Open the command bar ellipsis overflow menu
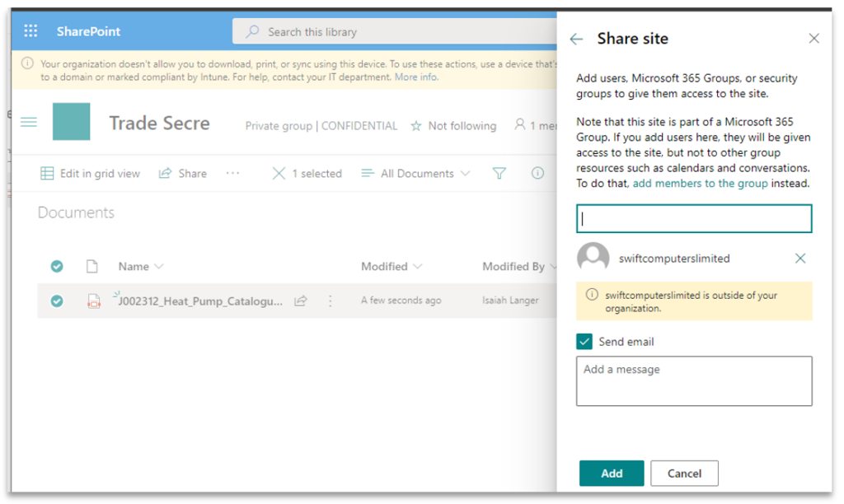The width and height of the screenshot is (844, 504). tap(232, 173)
